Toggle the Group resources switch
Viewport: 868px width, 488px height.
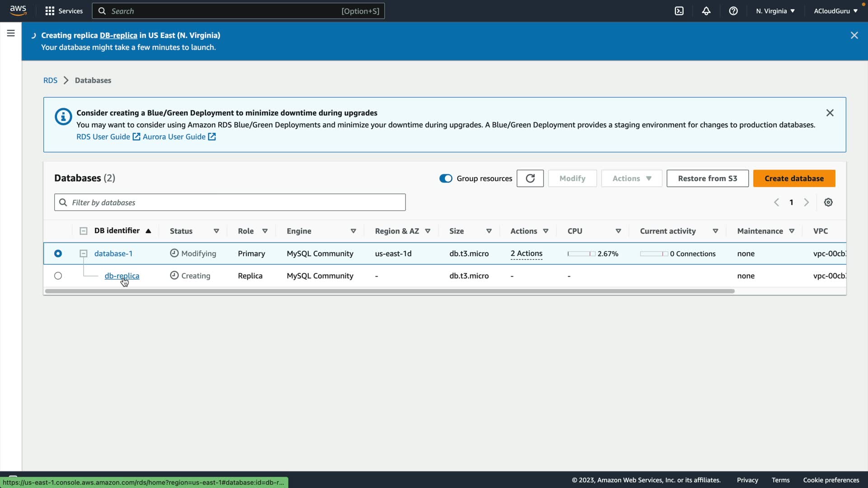click(446, 178)
